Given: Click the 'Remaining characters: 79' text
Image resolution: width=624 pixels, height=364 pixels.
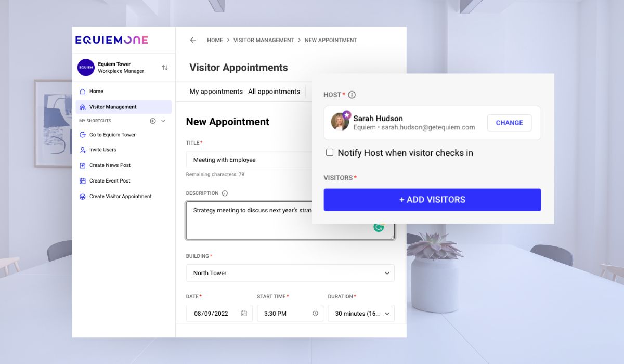Looking at the screenshot, I should [215, 175].
